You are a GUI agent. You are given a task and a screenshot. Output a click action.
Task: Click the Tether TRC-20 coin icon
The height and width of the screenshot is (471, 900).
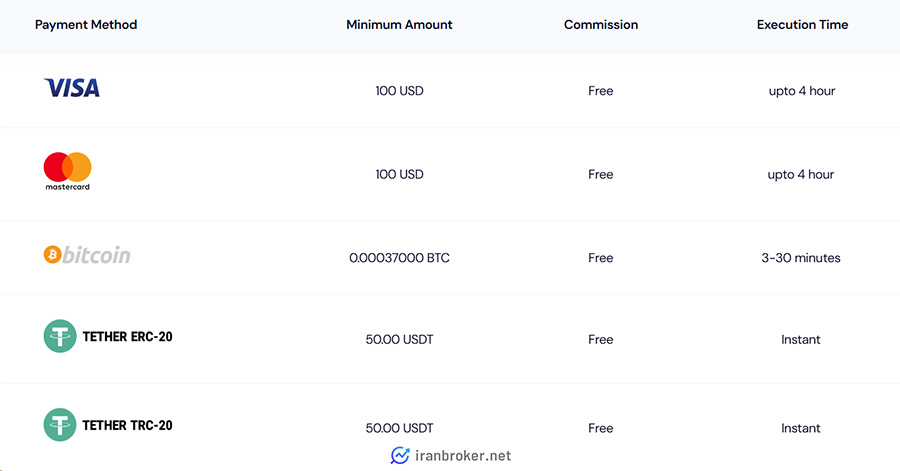60,425
